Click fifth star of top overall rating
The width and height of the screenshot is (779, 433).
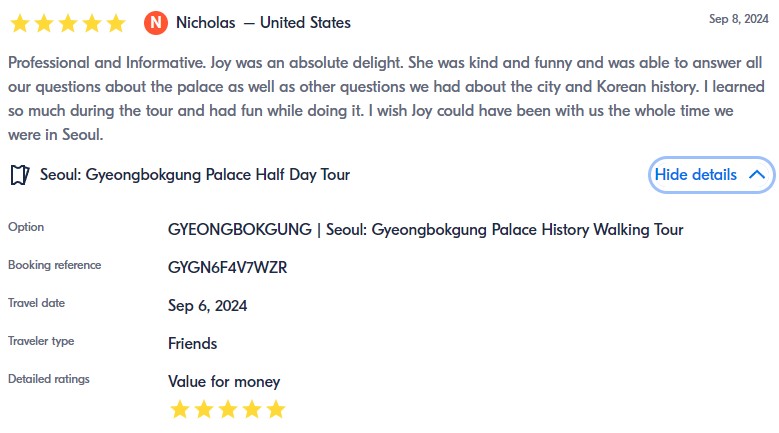coord(115,22)
